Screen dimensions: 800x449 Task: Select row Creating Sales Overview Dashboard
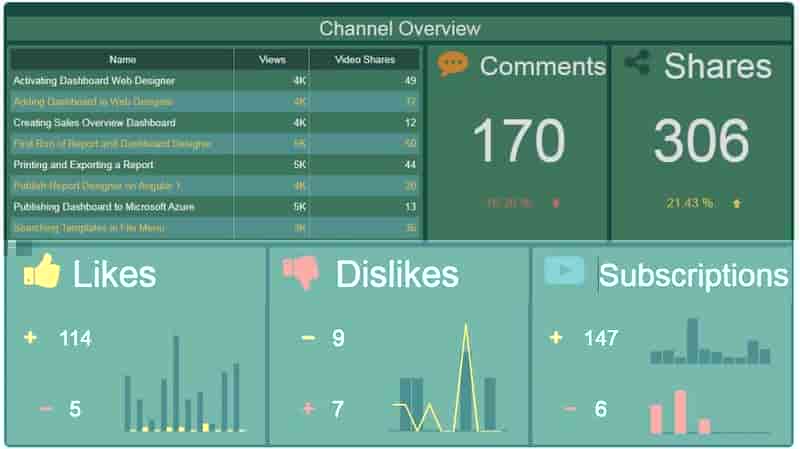tap(215, 122)
